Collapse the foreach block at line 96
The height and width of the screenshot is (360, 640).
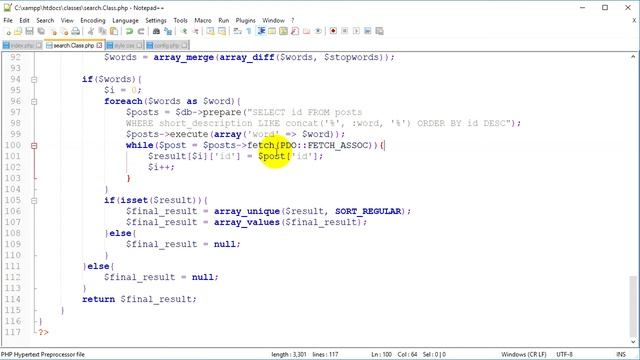coord(34,102)
